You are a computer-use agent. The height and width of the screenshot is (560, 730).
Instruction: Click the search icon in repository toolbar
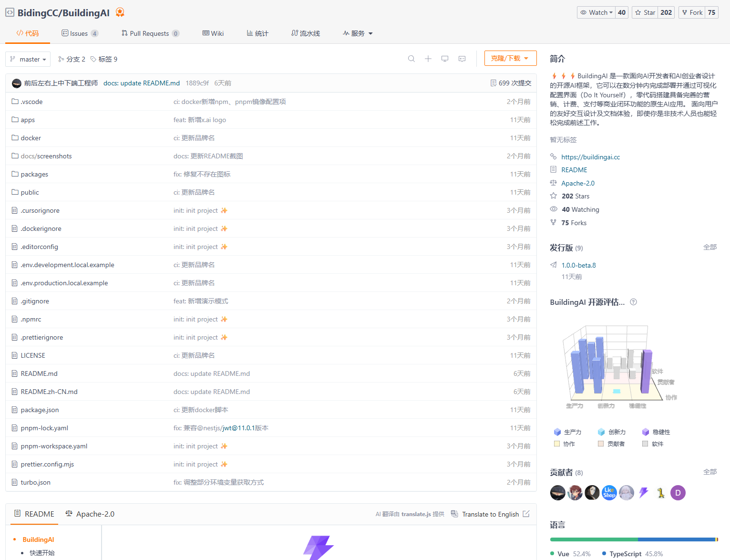coord(411,59)
